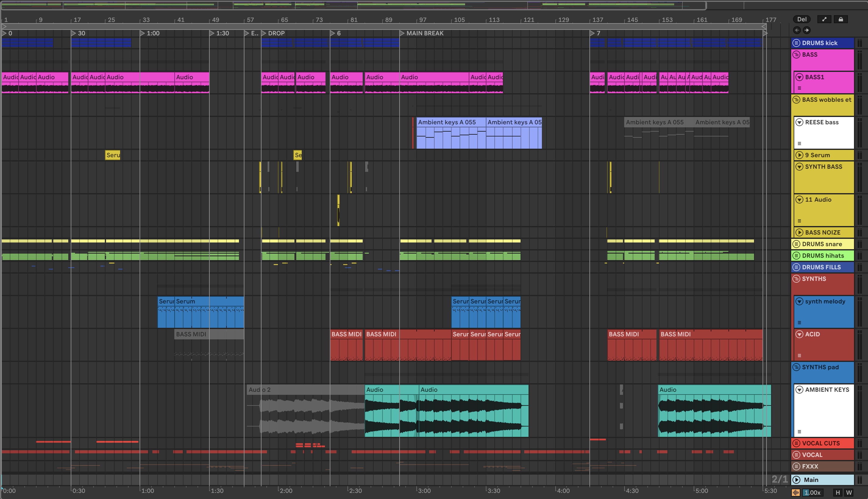Select the MAIN BREAK locator
The height and width of the screenshot is (499, 868).
(422, 33)
